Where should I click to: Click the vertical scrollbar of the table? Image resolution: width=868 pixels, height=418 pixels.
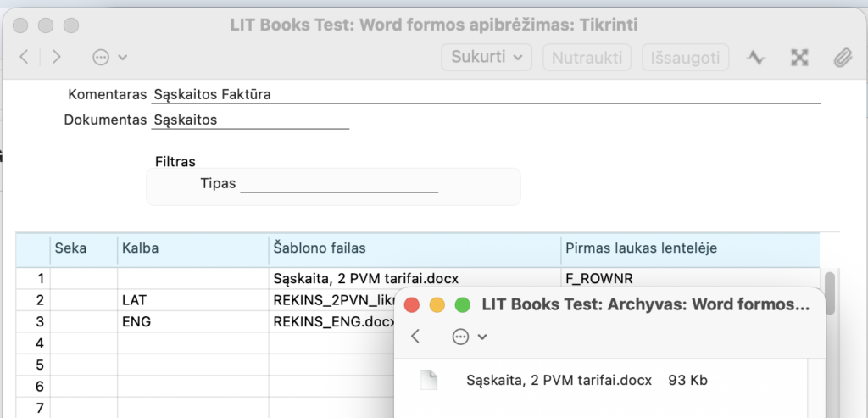pyautogui.click(x=829, y=294)
